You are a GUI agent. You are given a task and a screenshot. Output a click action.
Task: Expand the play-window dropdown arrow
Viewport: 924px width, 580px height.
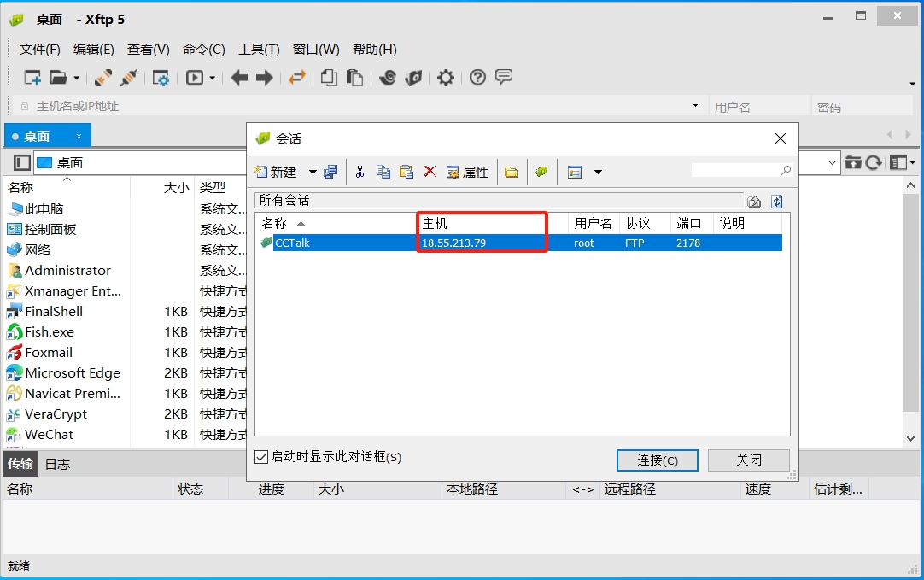click(x=212, y=78)
